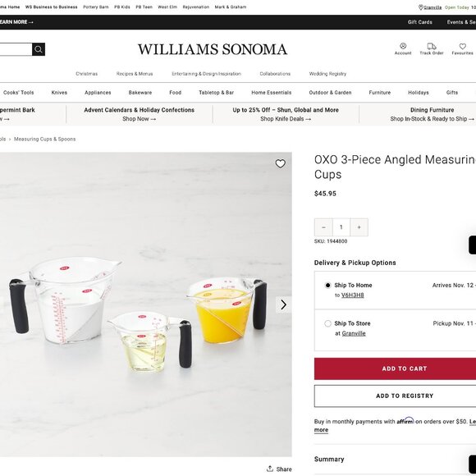Decrease quantity with minus button
Image resolution: width=476 pixels, height=476 pixels.
click(323, 227)
